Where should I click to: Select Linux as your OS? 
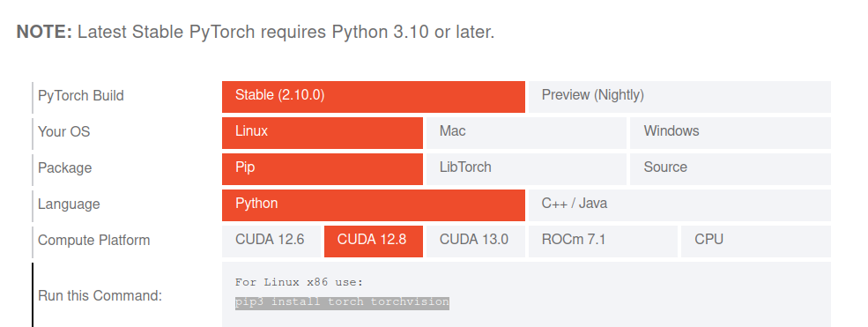[x=323, y=133]
